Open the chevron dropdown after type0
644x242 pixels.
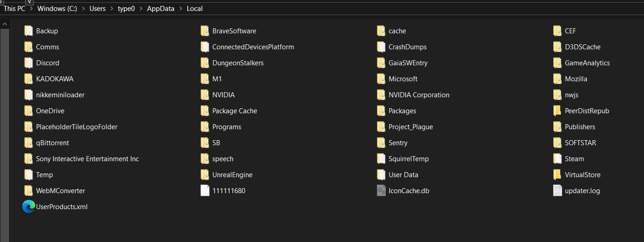pos(141,9)
